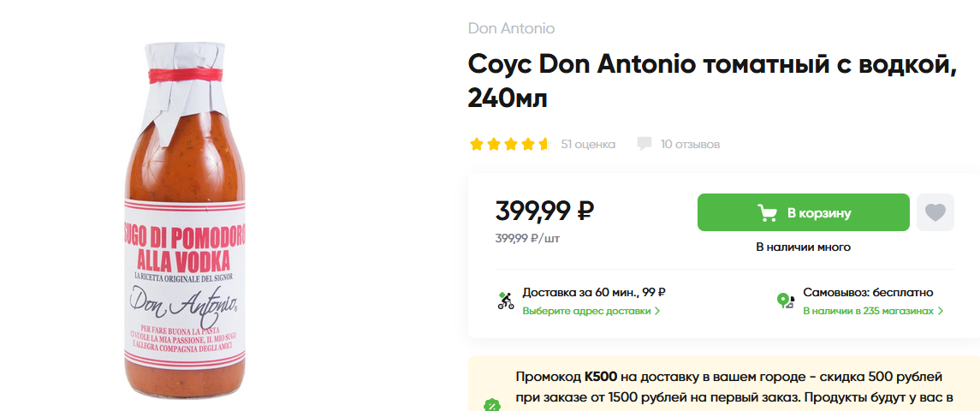Click the Самовывоз: бесплатно label
This screenshot has height=411, width=980.
(867, 292)
